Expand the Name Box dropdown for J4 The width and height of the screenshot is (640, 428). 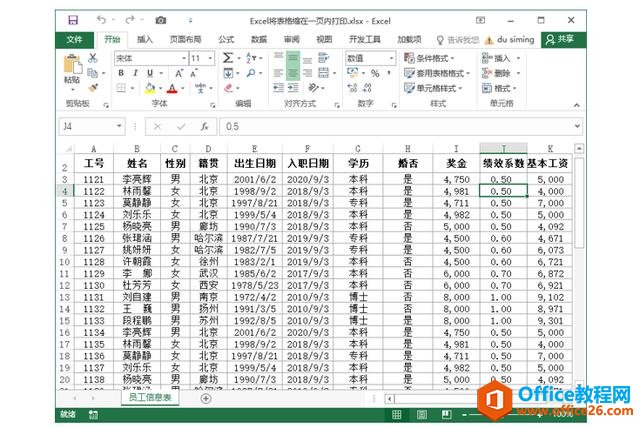coord(119,126)
